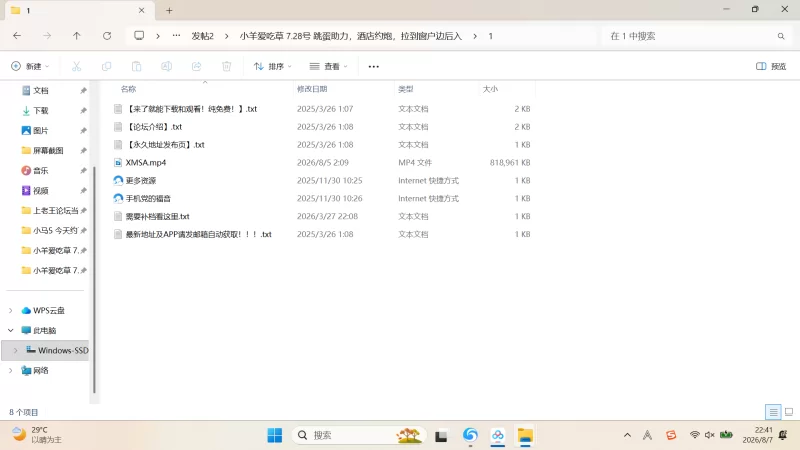Open the 查看 view dropdown
800x450 pixels.
pyautogui.click(x=329, y=66)
